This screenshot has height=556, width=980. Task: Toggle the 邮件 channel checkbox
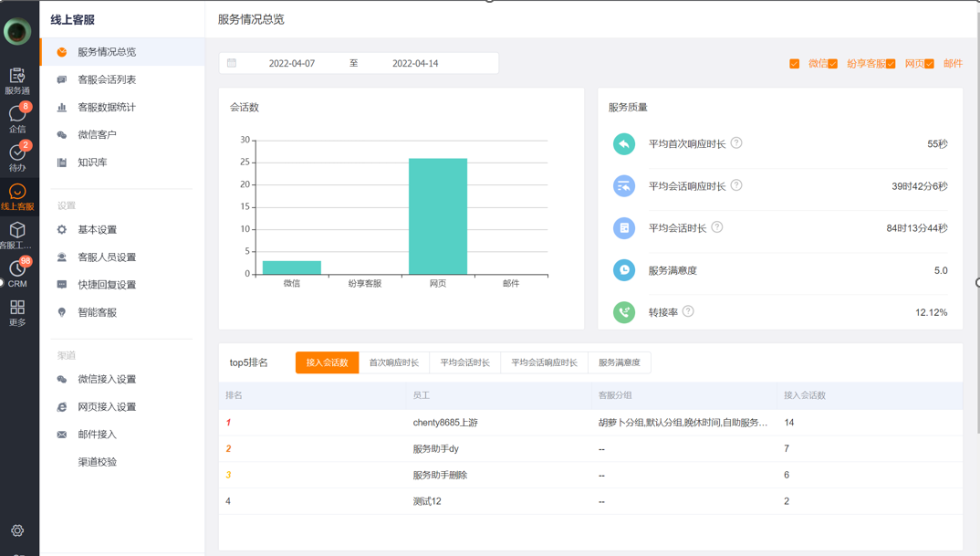[930, 64]
